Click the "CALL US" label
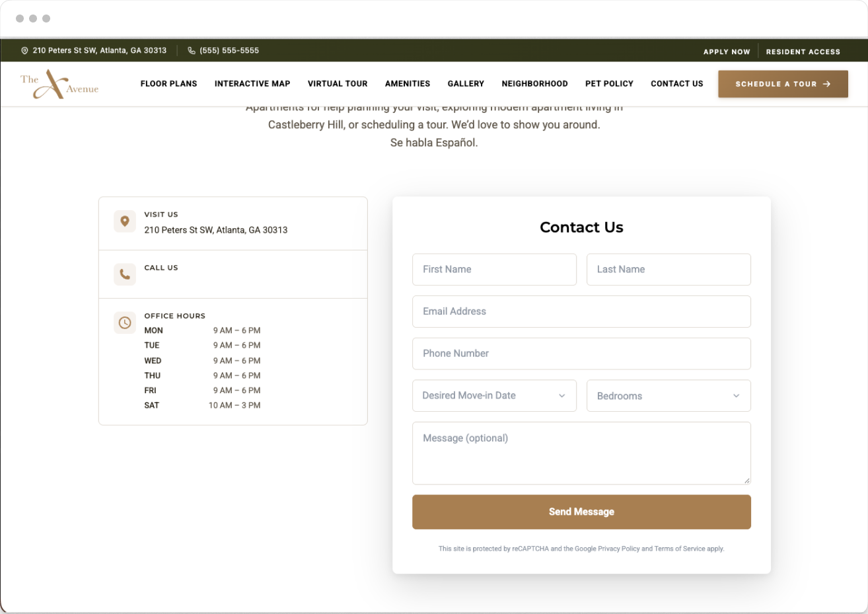 coord(161,268)
